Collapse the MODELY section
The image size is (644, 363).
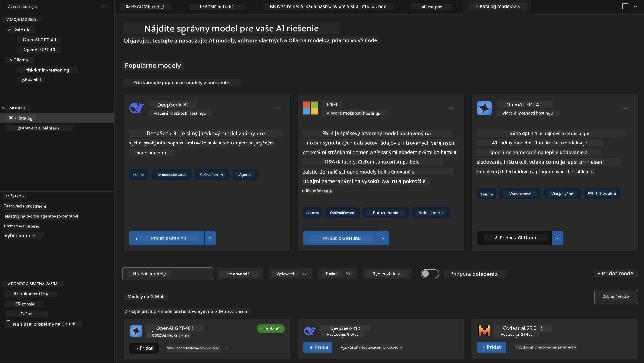click(3, 108)
